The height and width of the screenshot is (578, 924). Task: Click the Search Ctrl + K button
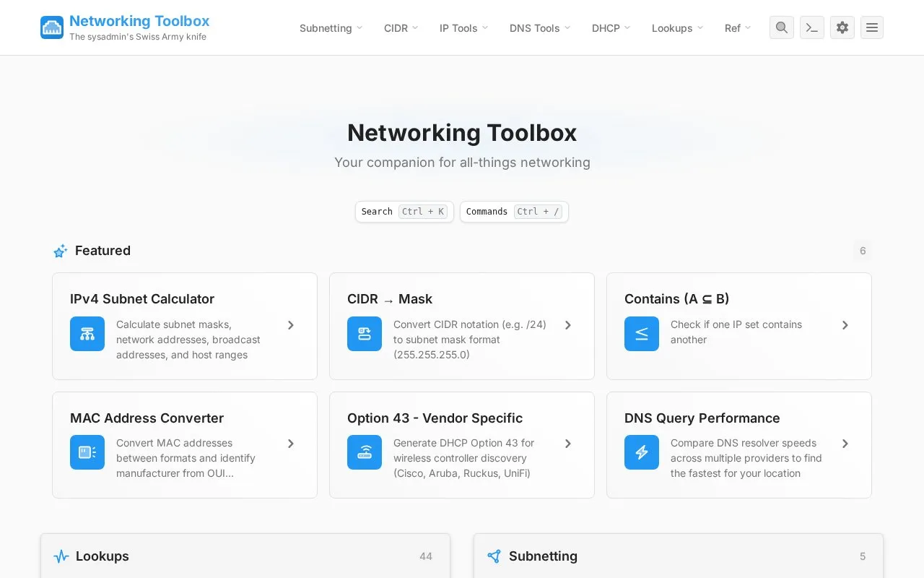pyautogui.click(x=404, y=212)
